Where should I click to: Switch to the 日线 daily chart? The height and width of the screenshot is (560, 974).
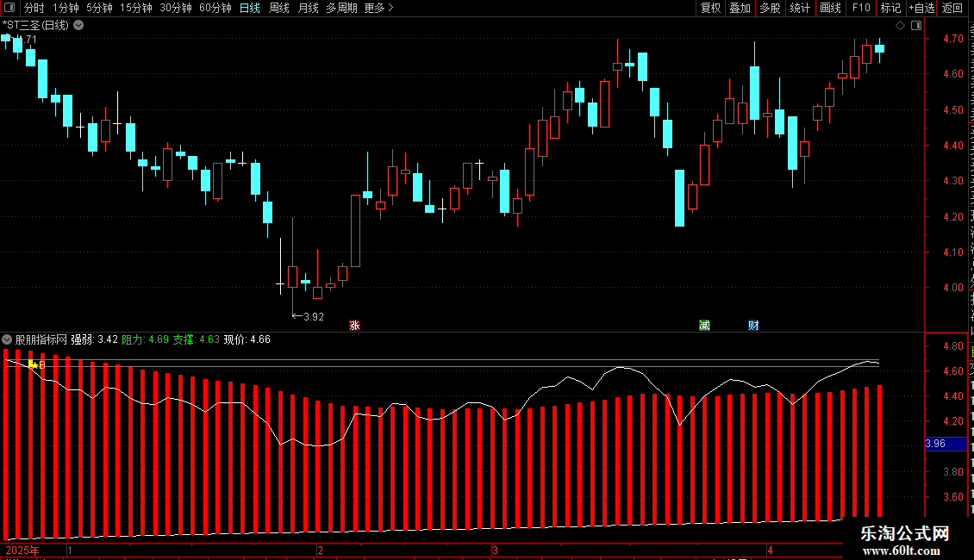pyautogui.click(x=250, y=8)
